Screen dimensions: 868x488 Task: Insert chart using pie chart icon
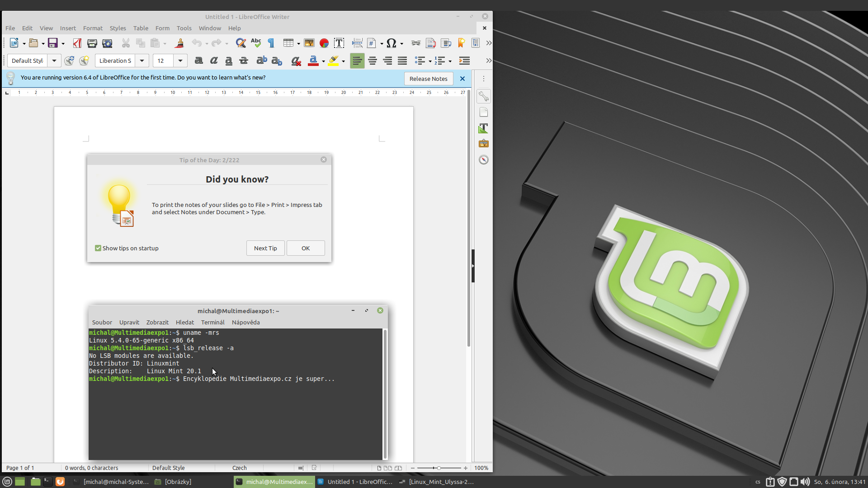[324, 43]
